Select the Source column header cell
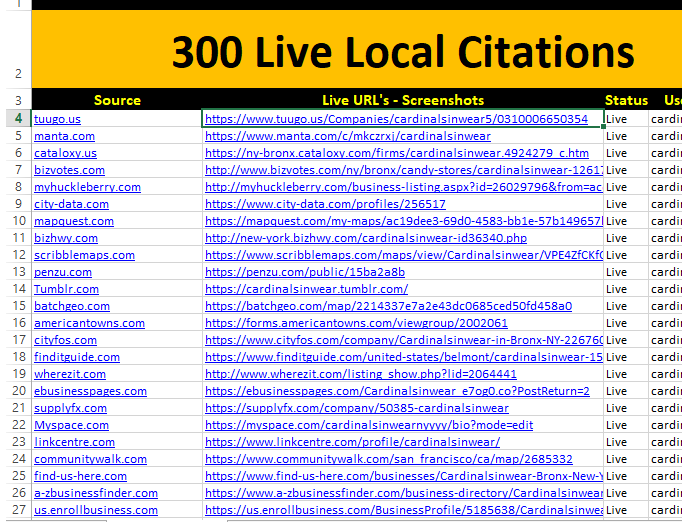Screen dimensions: 682x522 117,100
